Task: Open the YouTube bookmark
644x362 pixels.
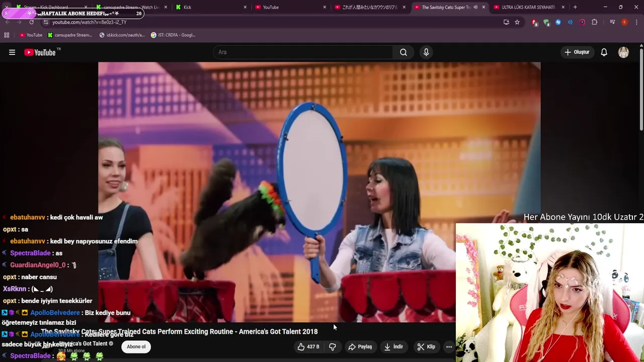Action: point(31,35)
